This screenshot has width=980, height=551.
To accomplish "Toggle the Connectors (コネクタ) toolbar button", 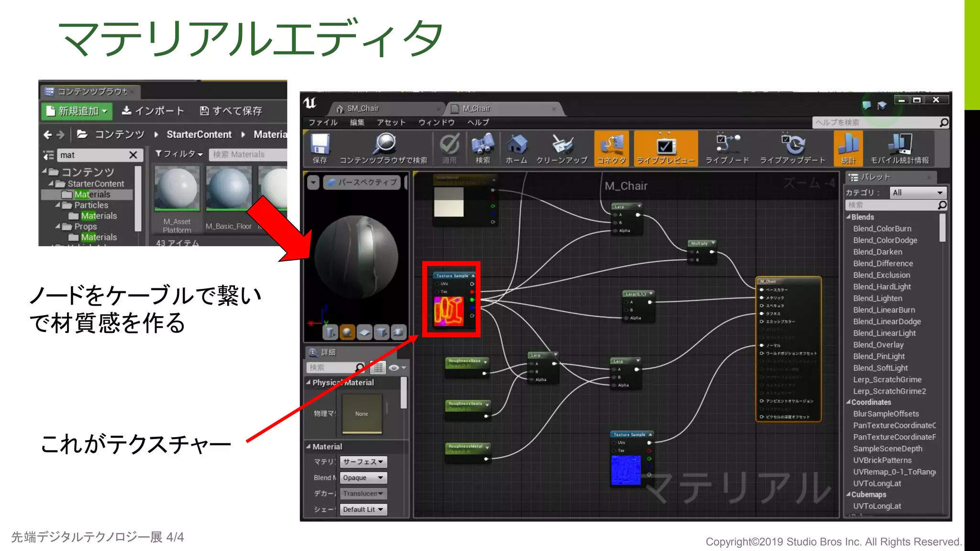I will (612, 148).
